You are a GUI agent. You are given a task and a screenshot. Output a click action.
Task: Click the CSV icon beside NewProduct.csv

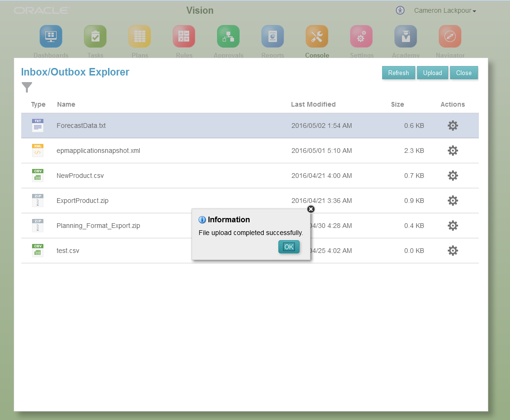pyautogui.click(x=38, y=176)
